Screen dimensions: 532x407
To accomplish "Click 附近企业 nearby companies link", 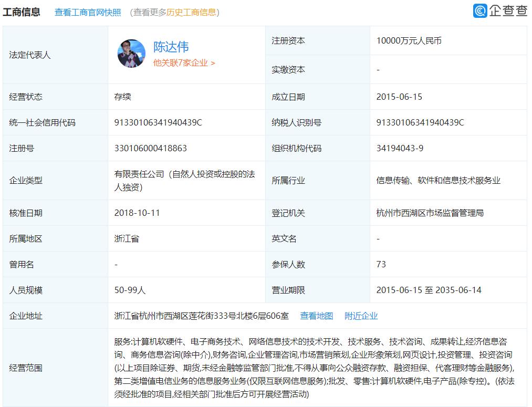I will coord(360,316).
